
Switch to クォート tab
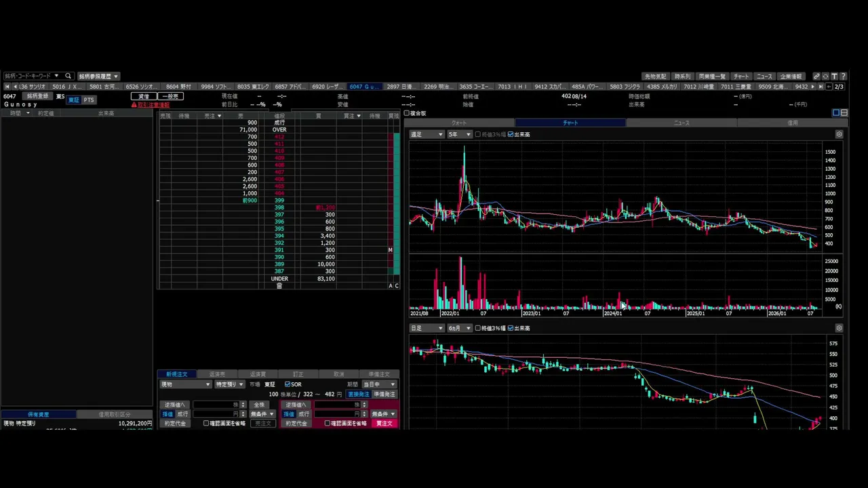click(x=459, y=123)
